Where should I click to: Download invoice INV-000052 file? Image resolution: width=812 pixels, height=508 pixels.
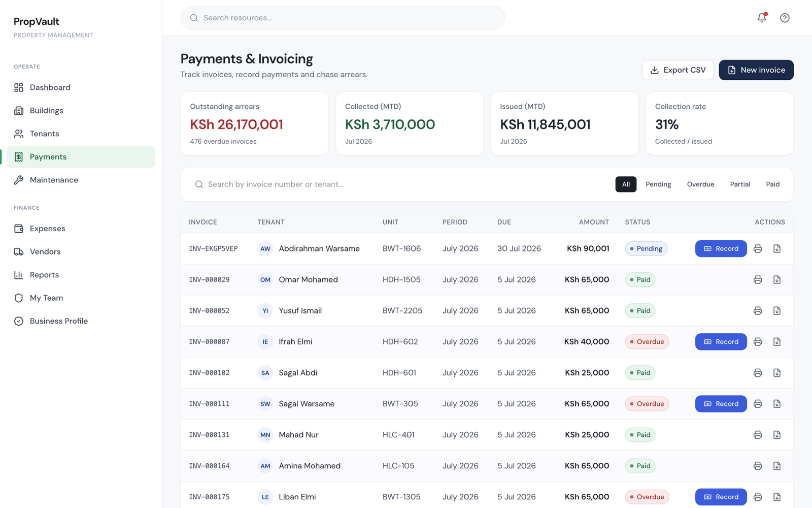[777, 310]
